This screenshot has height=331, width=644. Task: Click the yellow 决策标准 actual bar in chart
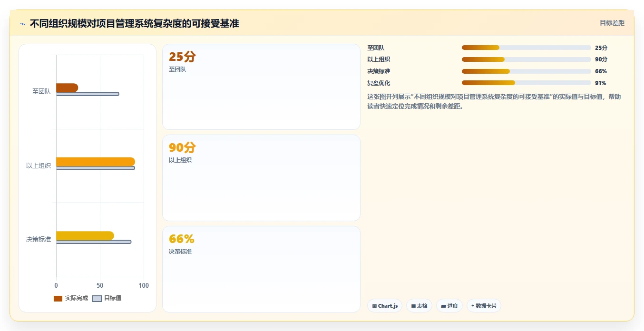click(x=85, y=236)
